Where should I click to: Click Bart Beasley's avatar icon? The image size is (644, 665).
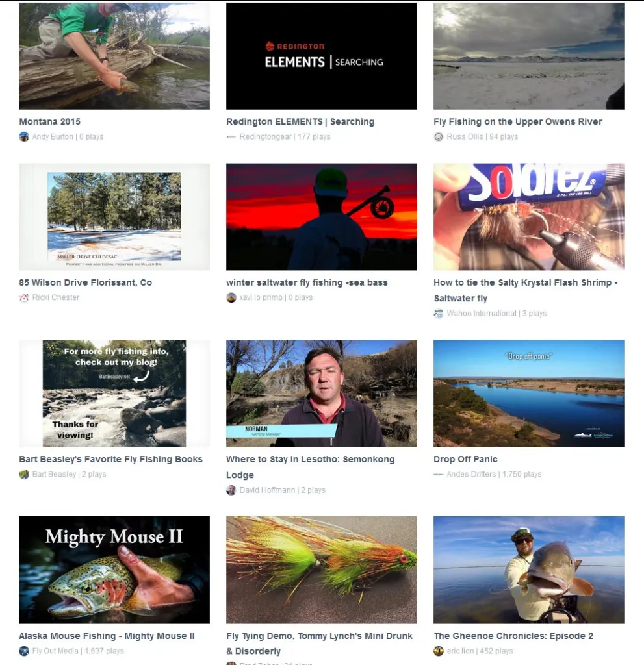[24, 474]
